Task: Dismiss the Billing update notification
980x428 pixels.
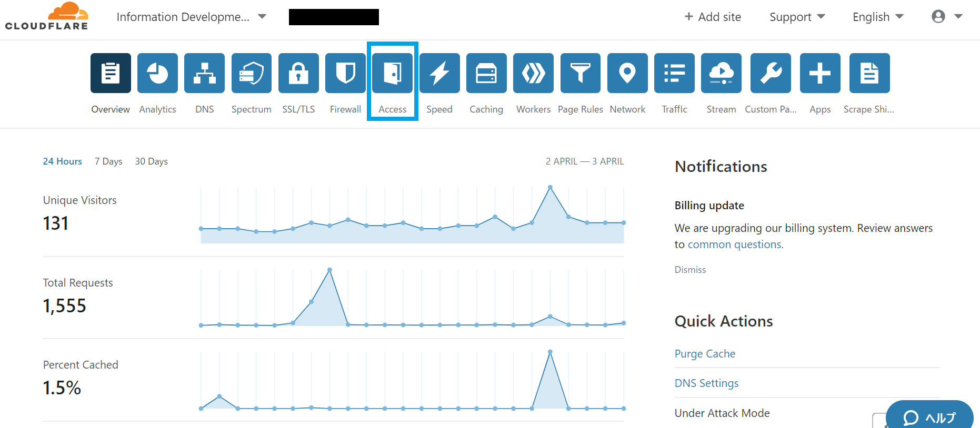Action: tap(691, 270)
